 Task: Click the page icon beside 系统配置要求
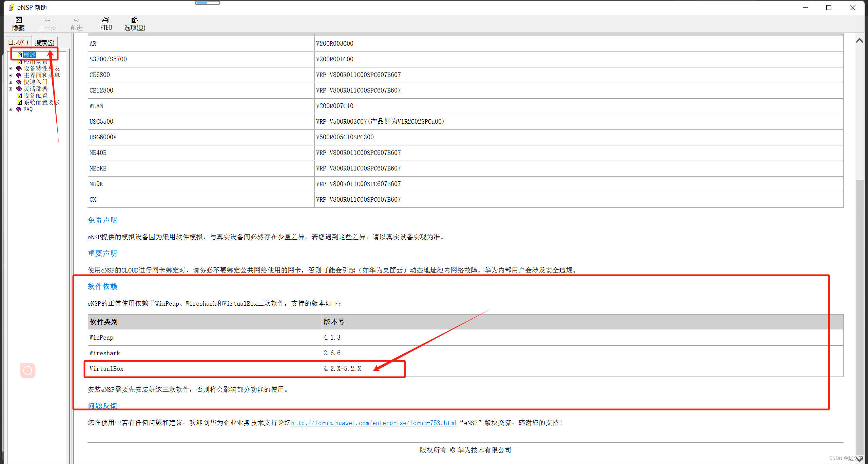[20, 102]
